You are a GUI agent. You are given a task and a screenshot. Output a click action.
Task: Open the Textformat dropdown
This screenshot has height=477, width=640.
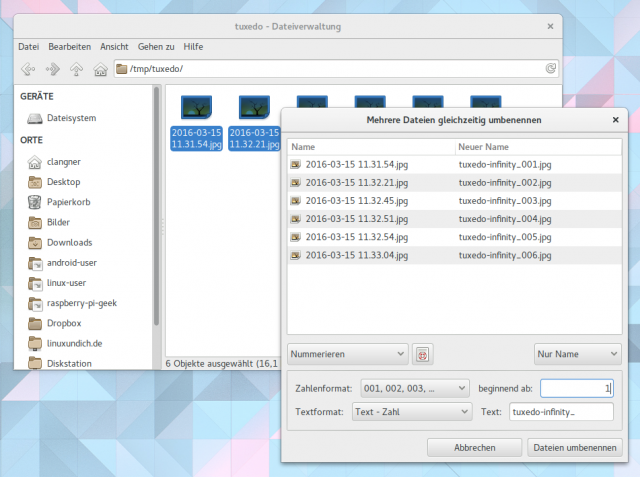411,411
